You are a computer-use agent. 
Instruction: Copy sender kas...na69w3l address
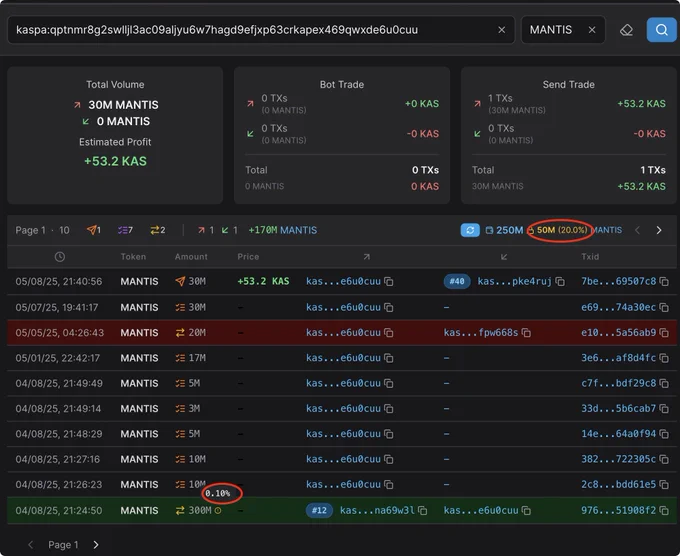click(x=423, y=510)
